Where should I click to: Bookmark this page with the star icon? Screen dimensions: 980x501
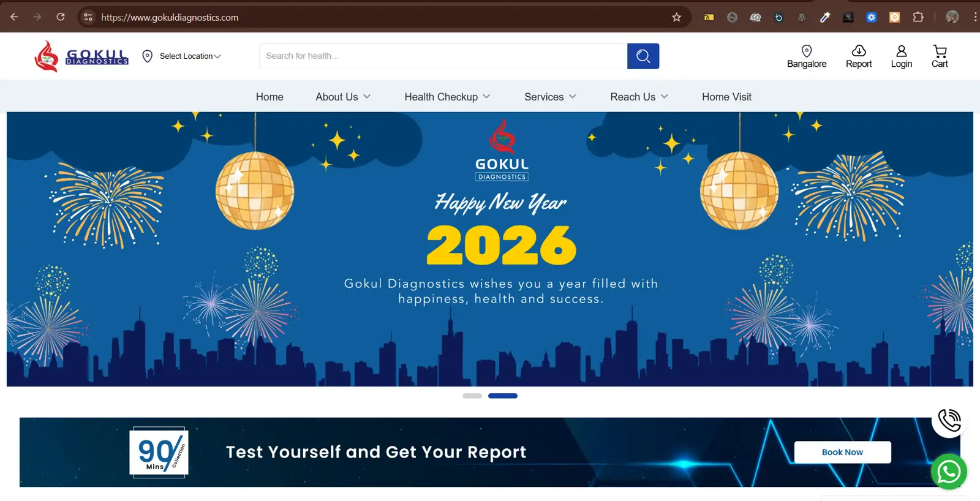click(x=676, y=17)
